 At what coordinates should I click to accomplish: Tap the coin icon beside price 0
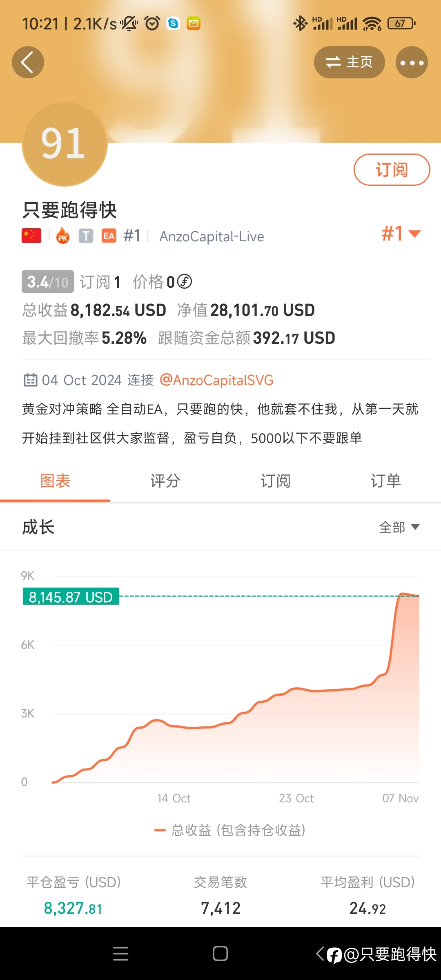(185, 282)
